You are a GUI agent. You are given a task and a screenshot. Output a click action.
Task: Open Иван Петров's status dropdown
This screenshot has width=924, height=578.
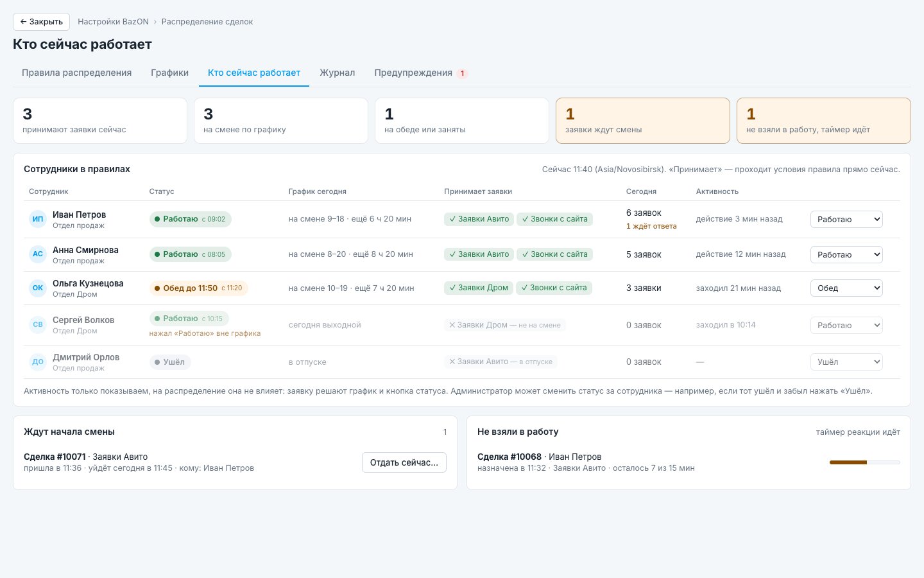tap(846, 220)
